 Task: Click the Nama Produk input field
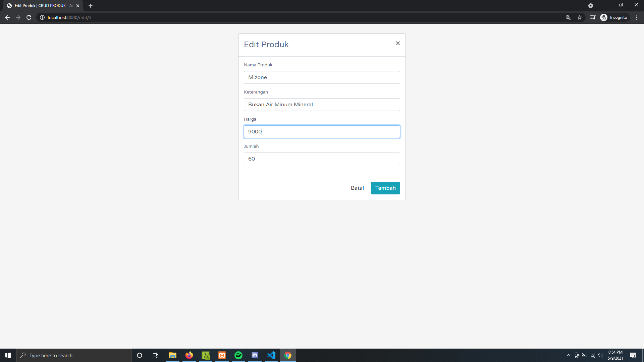point(322,77)
